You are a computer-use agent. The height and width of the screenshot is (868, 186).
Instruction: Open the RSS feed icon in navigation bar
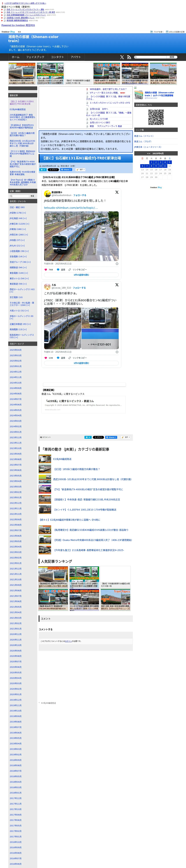coord(129,57)
